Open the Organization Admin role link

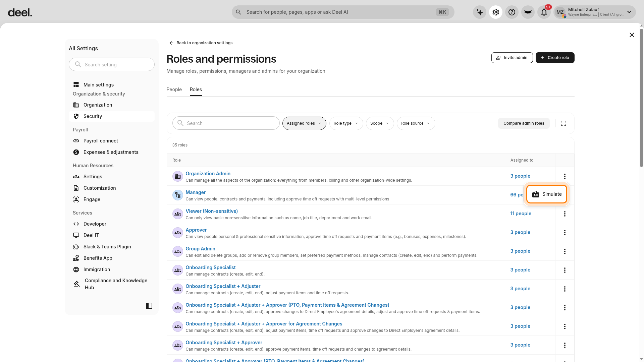click(208, 174)
